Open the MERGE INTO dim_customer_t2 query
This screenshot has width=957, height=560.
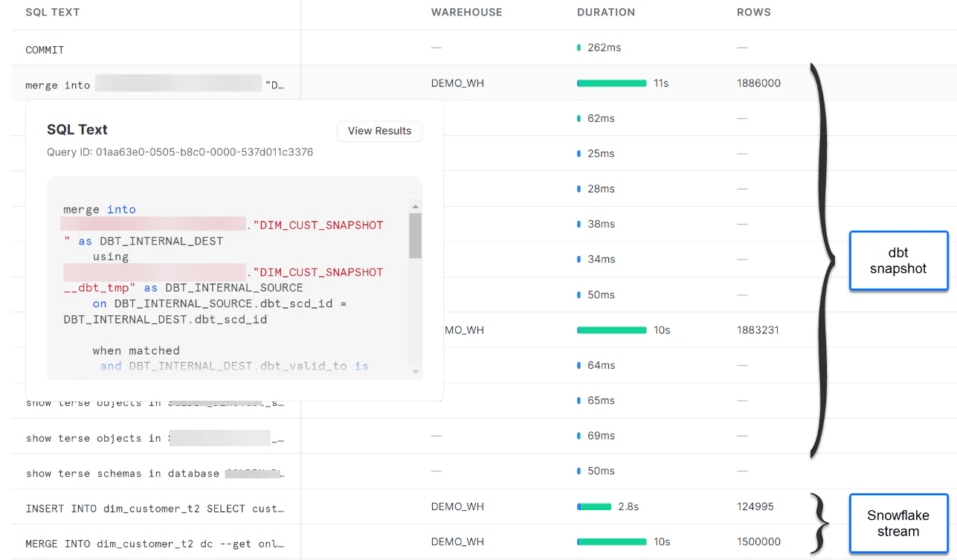[x=155, y=544]
